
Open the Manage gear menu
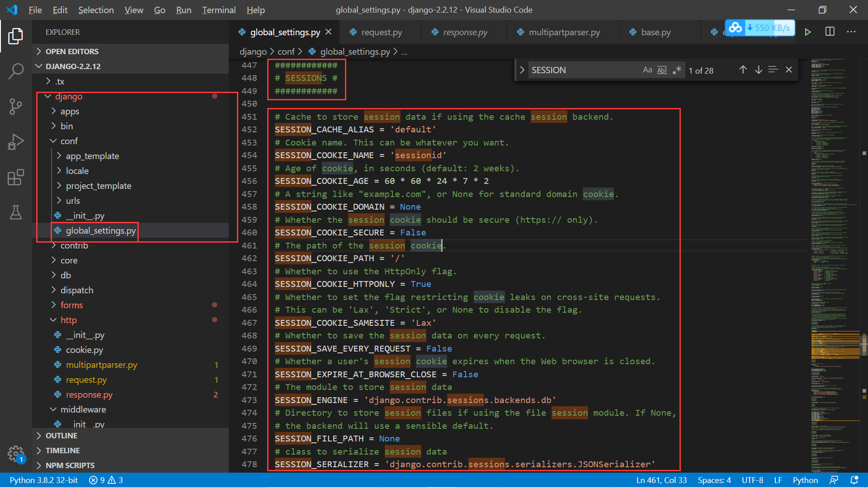click(16, 453)
